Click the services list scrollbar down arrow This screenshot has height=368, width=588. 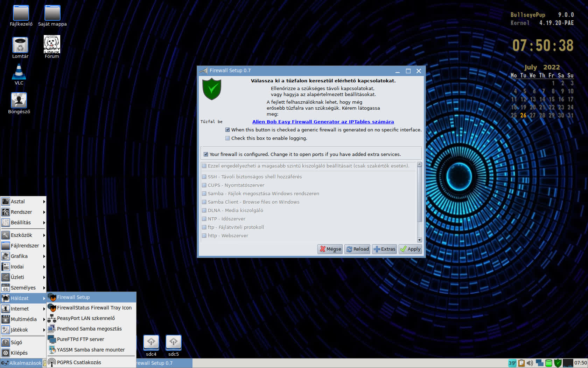[x=420, y=240]
